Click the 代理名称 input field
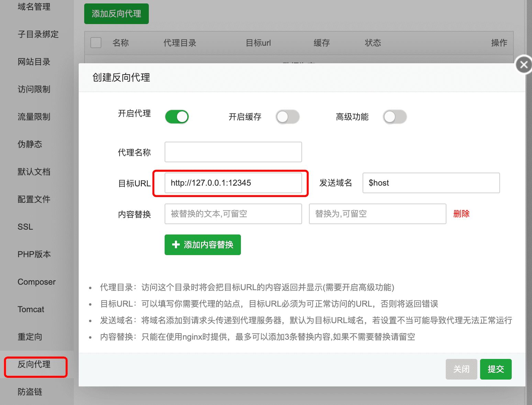Viewport: 532px width, 405px height. tap(233, 152)
